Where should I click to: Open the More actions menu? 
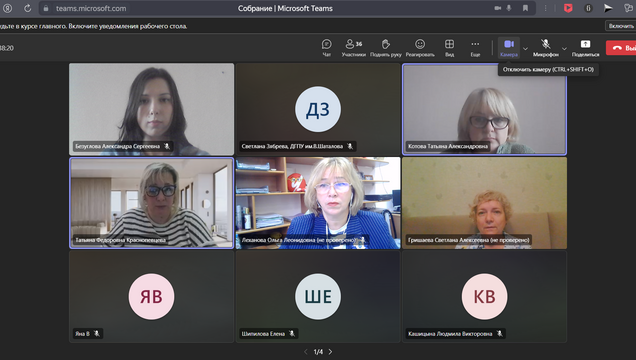(x=475, y=48)
